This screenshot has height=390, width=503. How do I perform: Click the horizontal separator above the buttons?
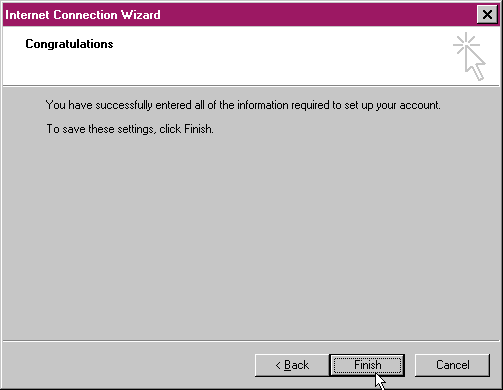pos(251,341)
